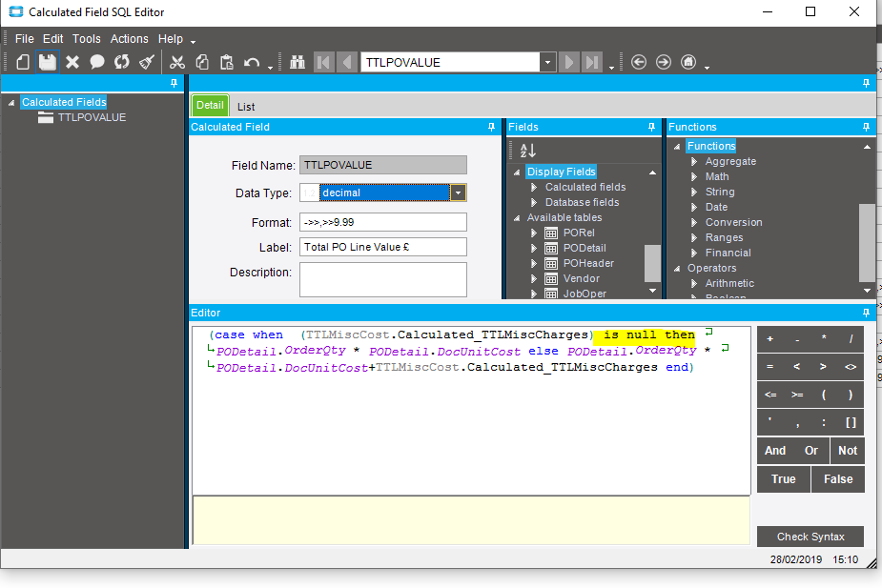Insert the And operator
Screen dimensions: 882x588
775,450
